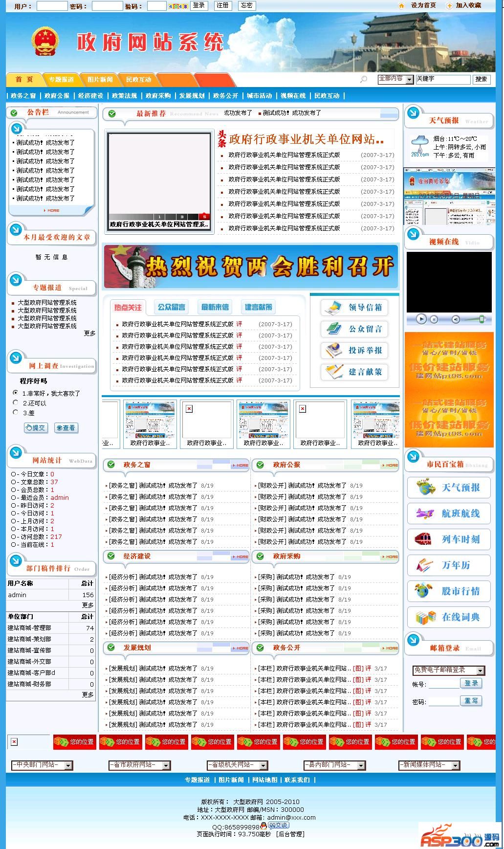
Task: Open the 网站地图 footer link
Action: (x=264, y=780)
